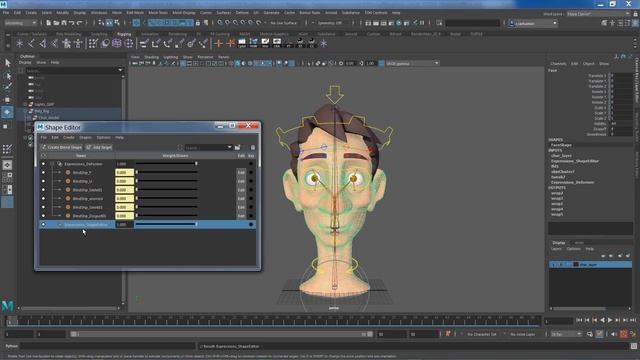Open Channels menu in Channel Box
Screen dimensions: 640x360
(558, 64)
